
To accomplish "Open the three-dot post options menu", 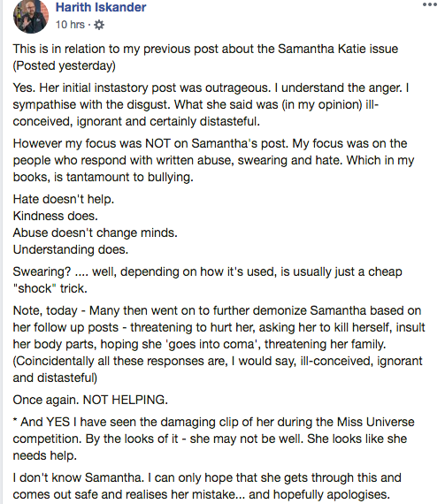I will coord(430,4).
